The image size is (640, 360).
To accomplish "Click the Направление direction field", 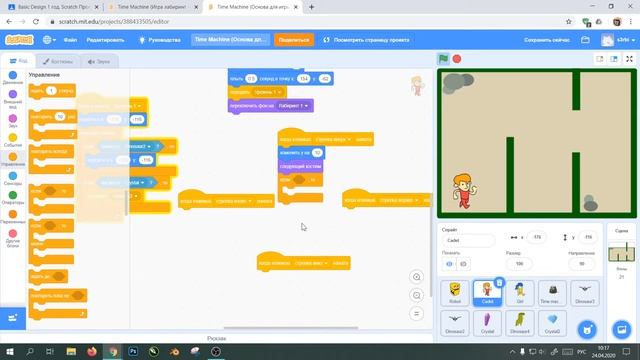I will (582, 264).
